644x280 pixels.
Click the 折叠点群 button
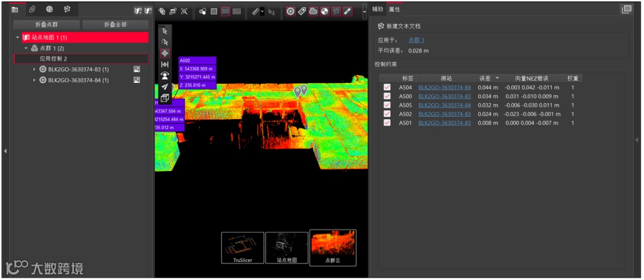[47, 24]
